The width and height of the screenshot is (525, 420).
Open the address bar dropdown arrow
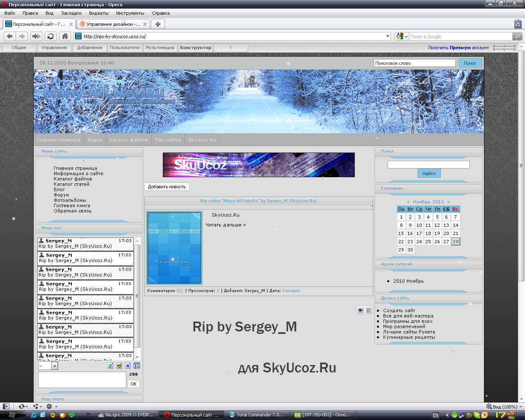pos(387,36)
